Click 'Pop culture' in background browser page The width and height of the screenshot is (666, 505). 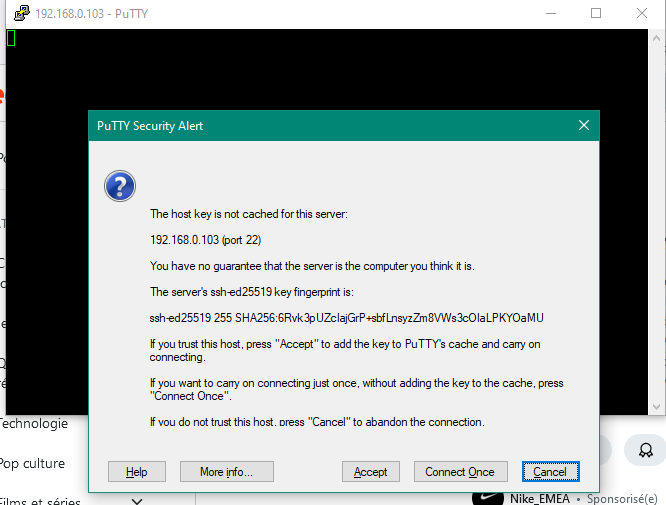(x=32, y=463)
